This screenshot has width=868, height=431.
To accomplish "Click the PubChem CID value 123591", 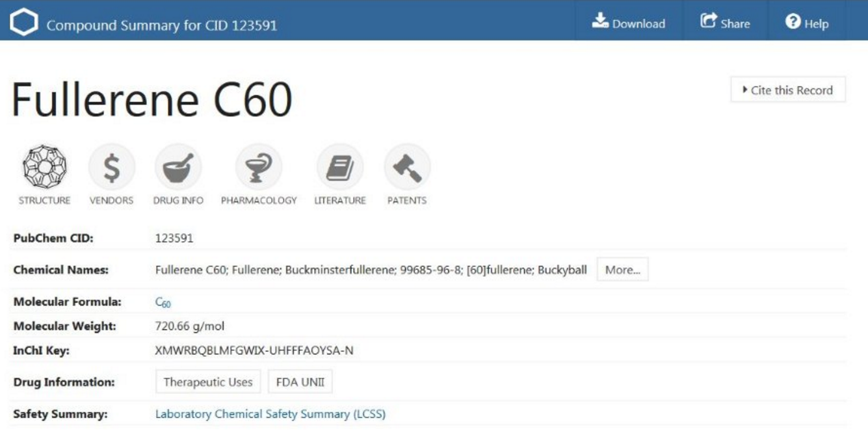I will (x=174, y=238).
